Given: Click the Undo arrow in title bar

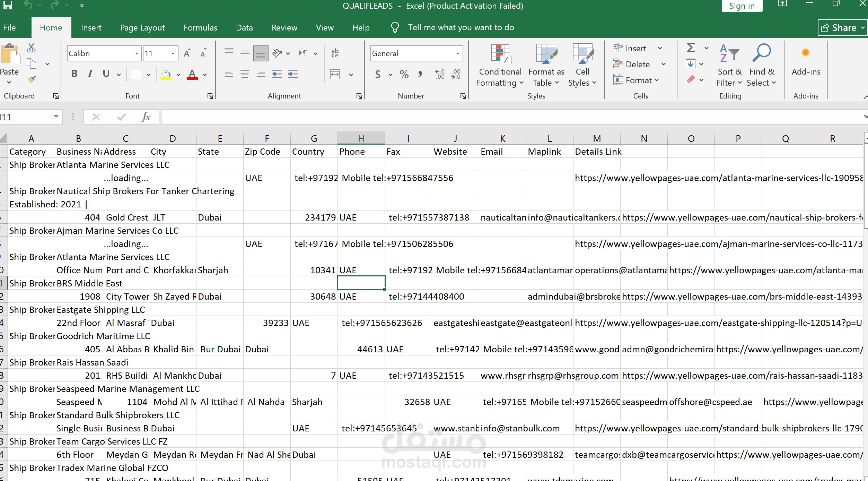Looking at the screenshot, I should pos(28,5).
